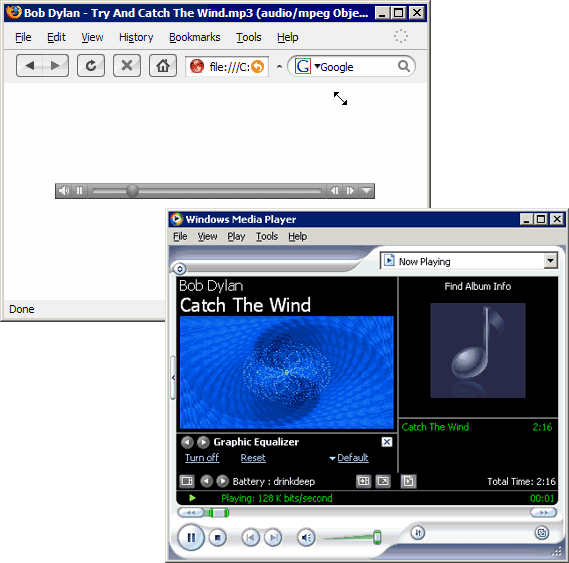Click the orange go icon in address bar

tap(257, 66)
